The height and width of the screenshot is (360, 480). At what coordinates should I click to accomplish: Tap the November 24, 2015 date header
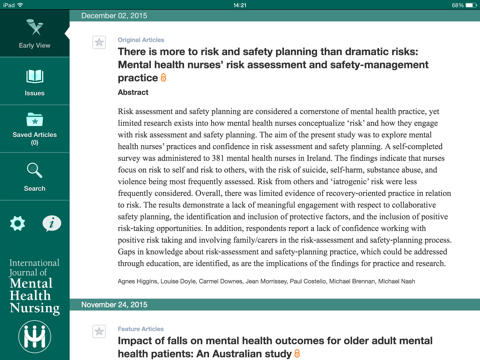(114, 305)
